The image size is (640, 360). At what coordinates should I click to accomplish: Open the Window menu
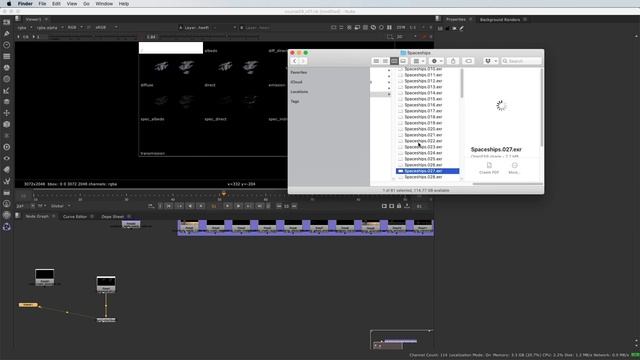click(104, 4)
